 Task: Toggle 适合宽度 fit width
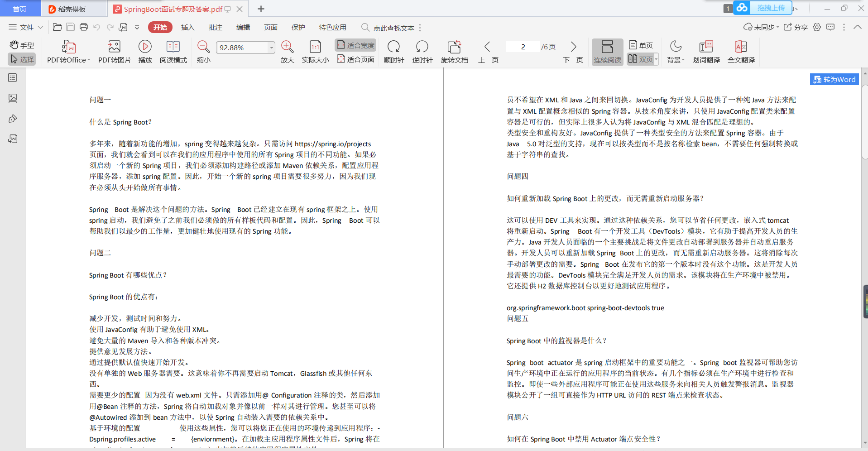[x=356, y=45]
